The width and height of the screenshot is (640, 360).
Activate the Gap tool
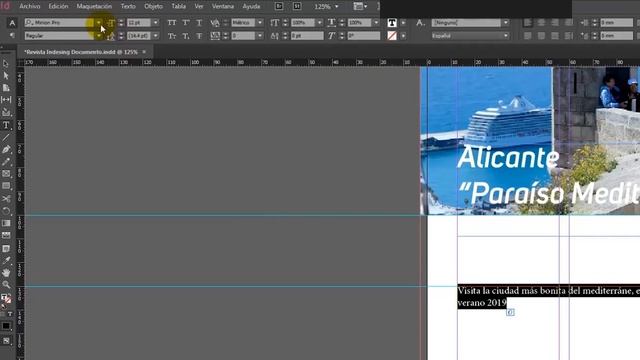(x=6, y=100)
